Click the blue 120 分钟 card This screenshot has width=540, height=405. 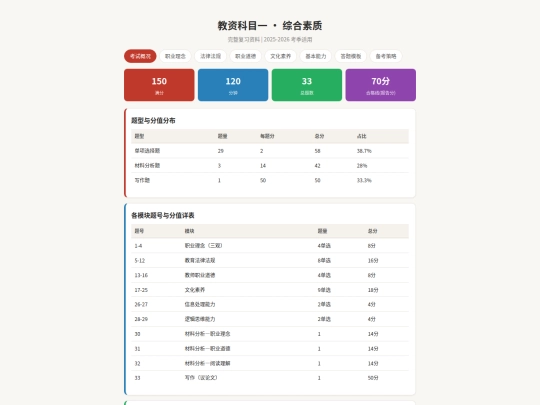point(233,85)
